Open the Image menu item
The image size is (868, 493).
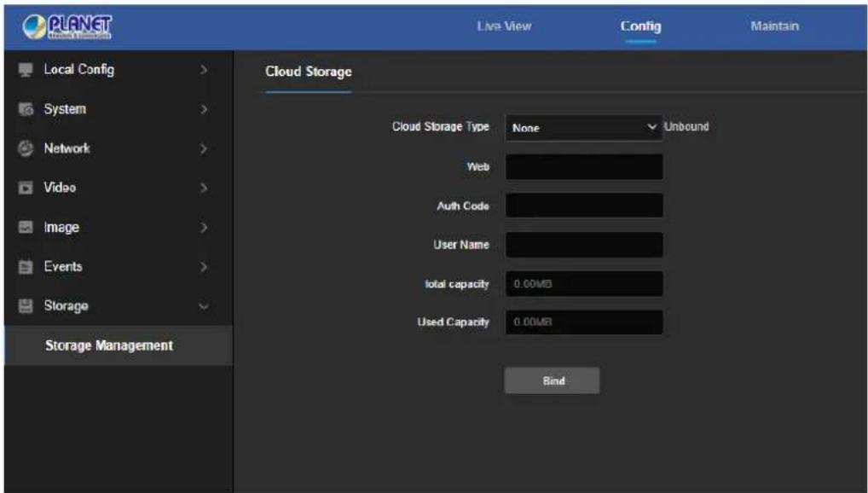[x=119, y=227]
